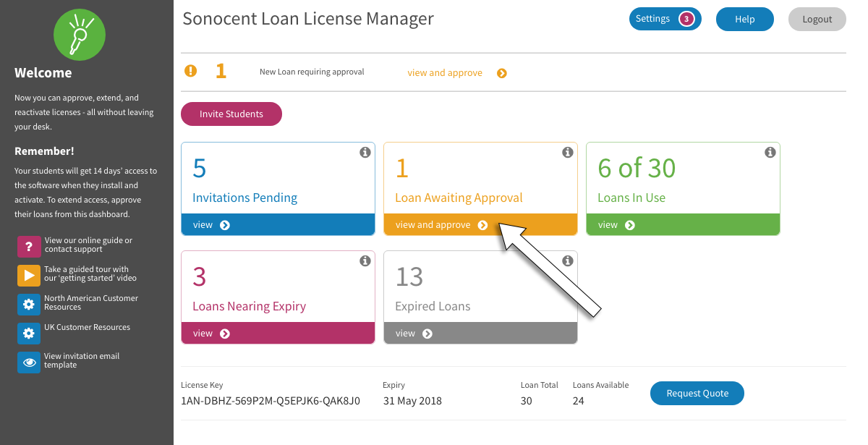Open 'Take a guided tour' video link
Viewport: 868px width, 445px height.
coord(90,274)
